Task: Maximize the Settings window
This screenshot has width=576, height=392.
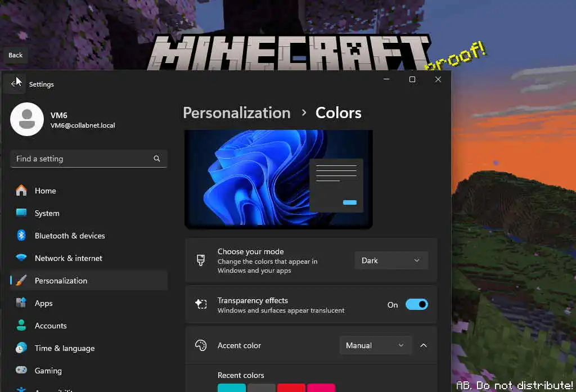Action: (x=412, y=79)
